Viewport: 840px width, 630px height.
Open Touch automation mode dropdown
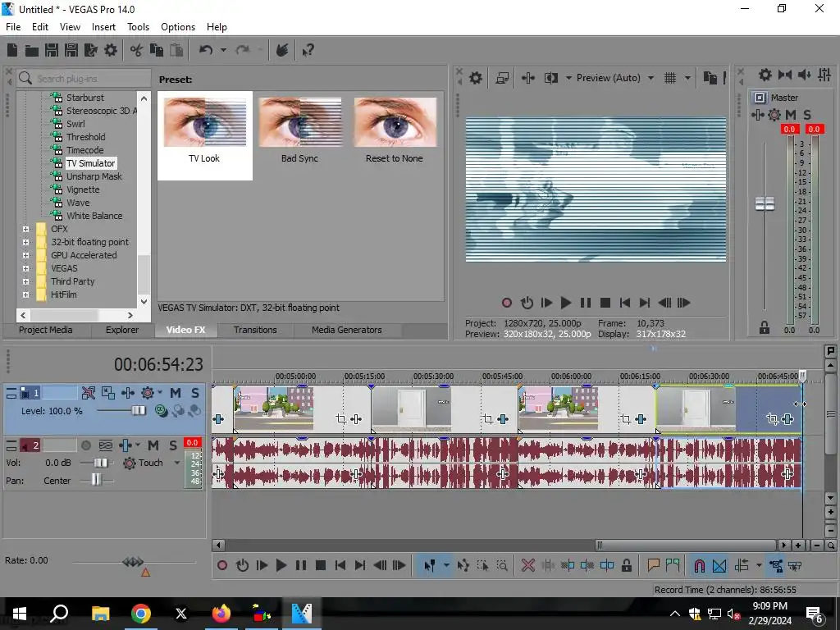point(177,463)
